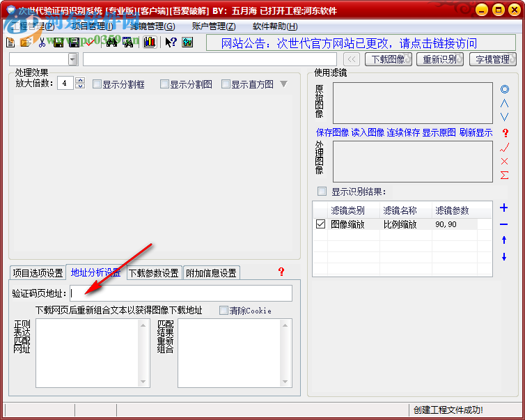Viewport: 525px width, 420px height.
Task: Click the 保存图像 link
Action: (x=332, y=132)
